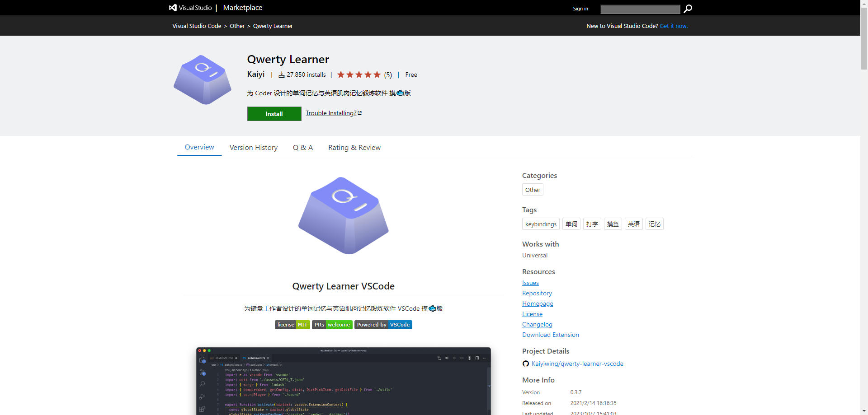Click the Free price label
The width and height of the screenshot is (868, 415).
411,75
